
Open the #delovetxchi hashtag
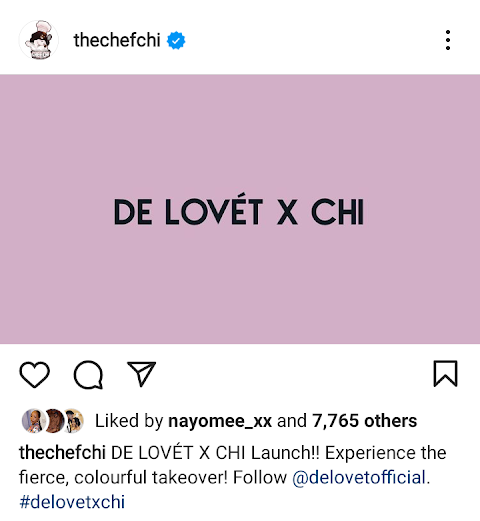point(72,502)
